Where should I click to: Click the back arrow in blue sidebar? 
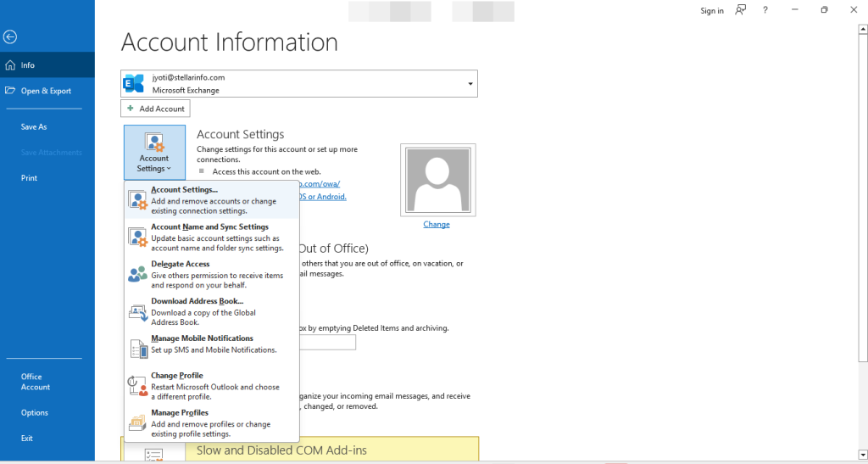click(10, 37)
